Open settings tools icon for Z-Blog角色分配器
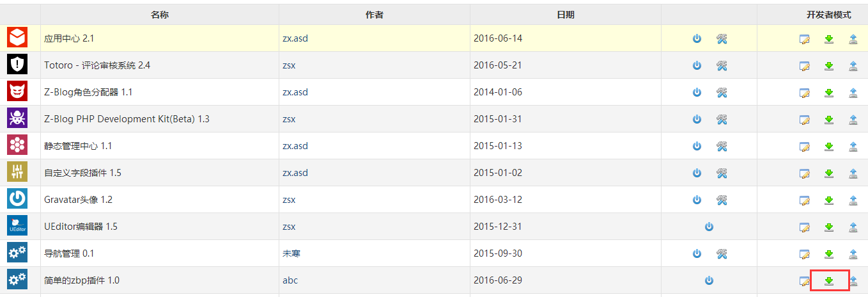 pos(722,93)
